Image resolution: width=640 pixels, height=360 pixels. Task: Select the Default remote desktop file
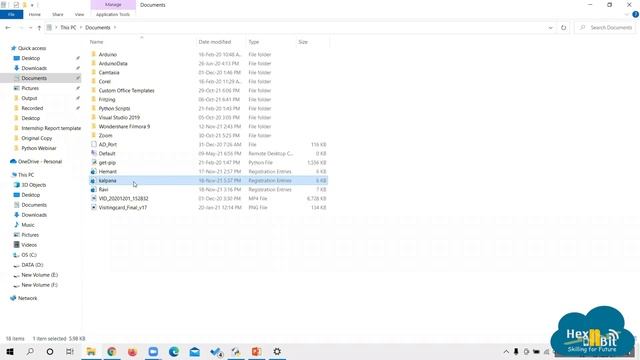pos(107,153)
